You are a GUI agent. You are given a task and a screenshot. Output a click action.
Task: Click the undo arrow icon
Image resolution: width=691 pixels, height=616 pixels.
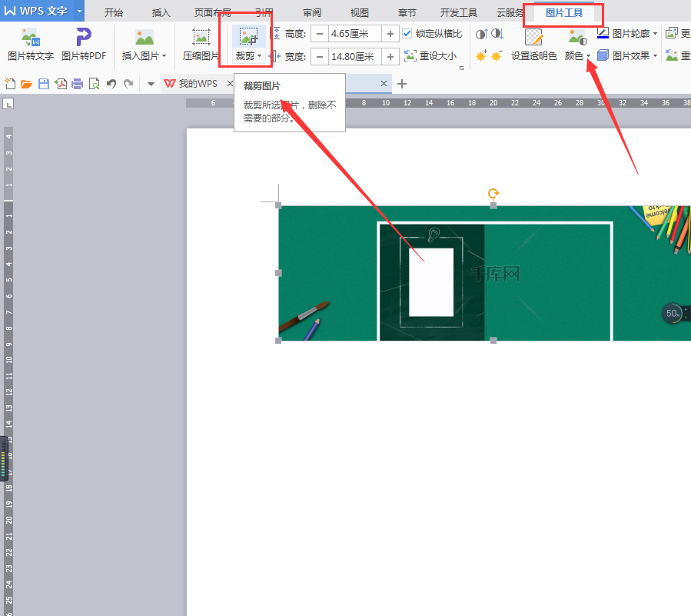click(x=111, y=83)
